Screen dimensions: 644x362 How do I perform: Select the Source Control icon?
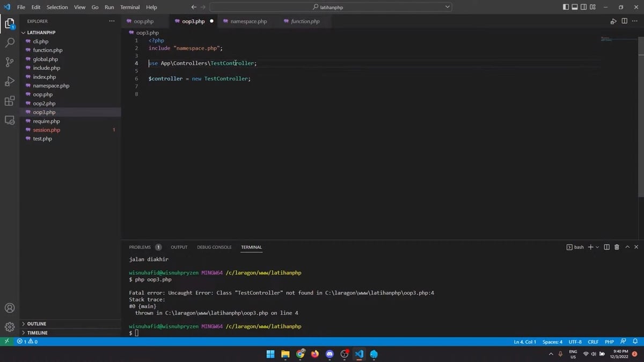coord(10,62)
